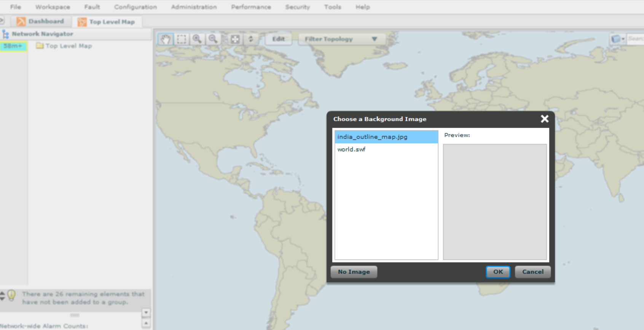This screenshot has width=644, height=330.
Task: Click the Dashboard tab icon
Action: (21, 21)
